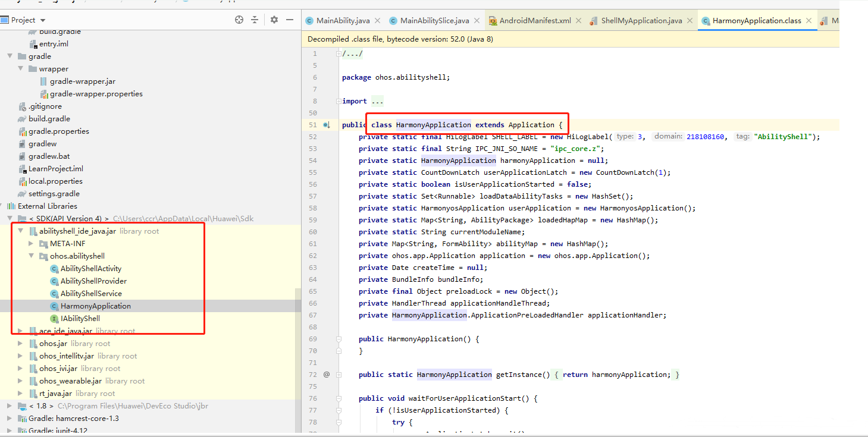This screenshot has width=868, height=437.
Task: Collapse the gradle folder
Action: (x=10, y=56)
